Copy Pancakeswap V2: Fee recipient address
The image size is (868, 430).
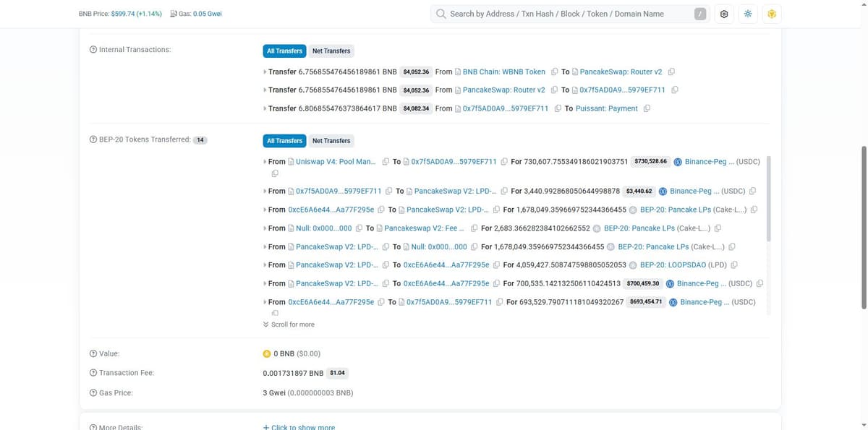(x=474, y=228)
